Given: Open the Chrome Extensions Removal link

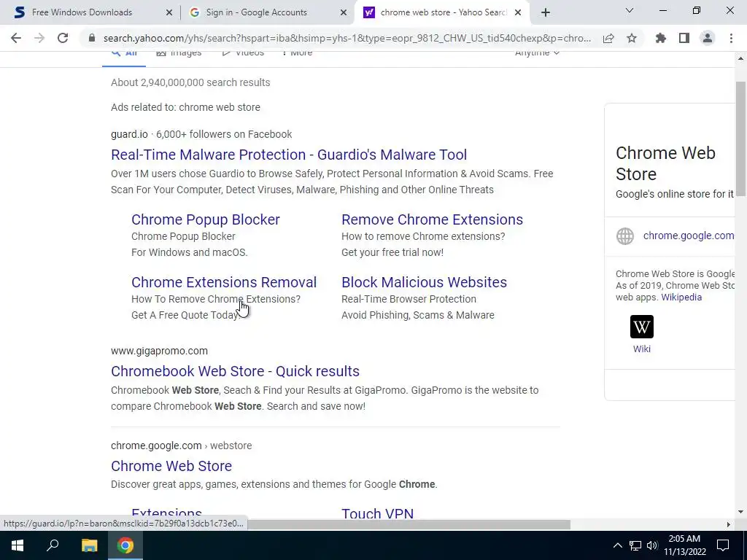Looking at the screenshot, I should (224, 282).
